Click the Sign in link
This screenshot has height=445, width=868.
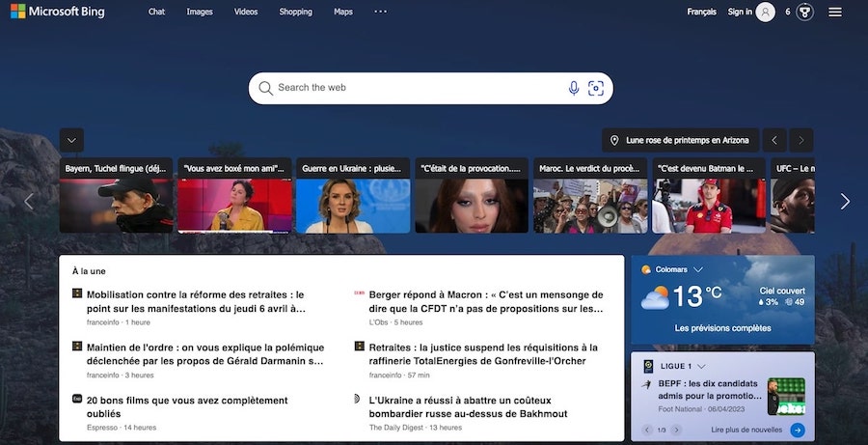coord(740,12)
